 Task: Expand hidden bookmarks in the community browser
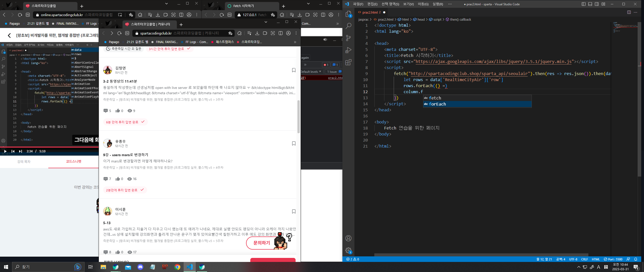coord(295,42)
